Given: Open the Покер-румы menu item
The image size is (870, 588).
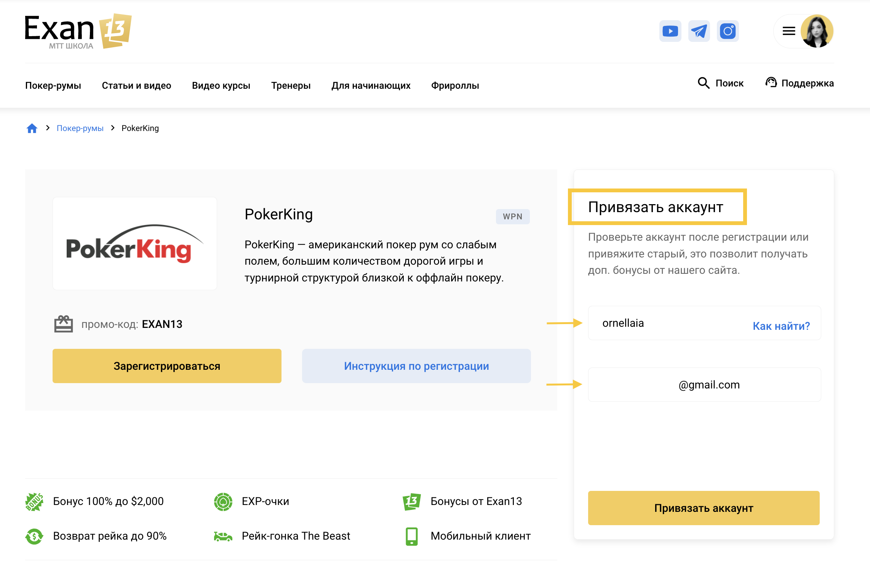Looking at the screenshot, I should coord(53,85).
